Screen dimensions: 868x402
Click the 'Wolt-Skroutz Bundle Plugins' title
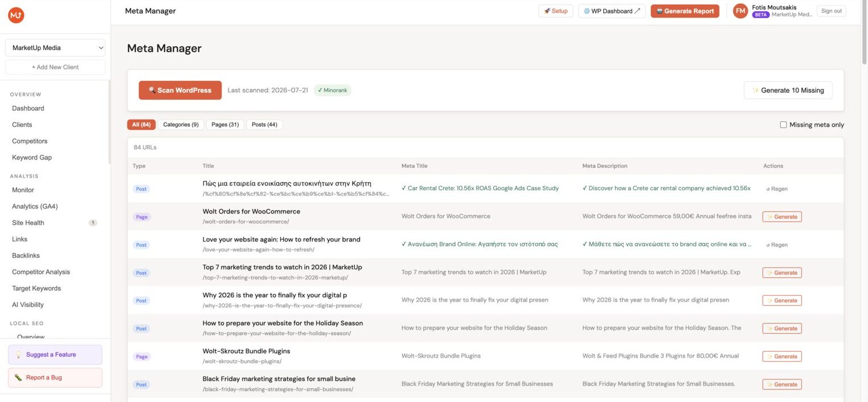point(246,351)
